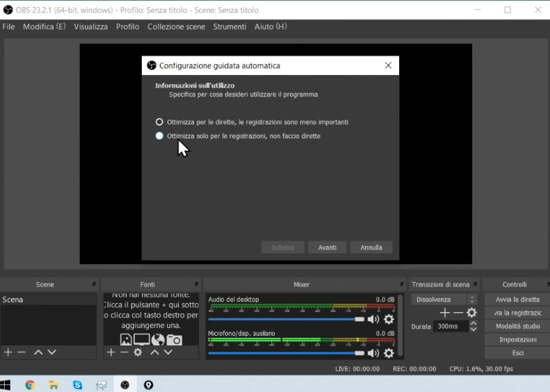Click the Durata 300ms input field
This screenshot has width=550, height=392.
[x=450, y=326]
